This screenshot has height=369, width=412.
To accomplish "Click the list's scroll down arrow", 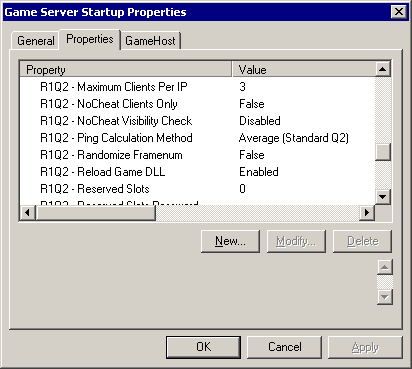I will click(383, 197).
